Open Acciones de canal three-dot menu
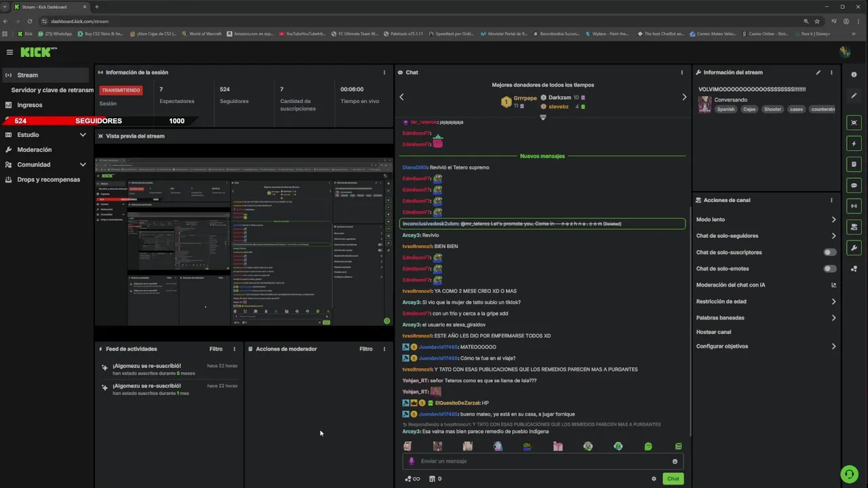This screenshot has height=488, width=868. 831,200
